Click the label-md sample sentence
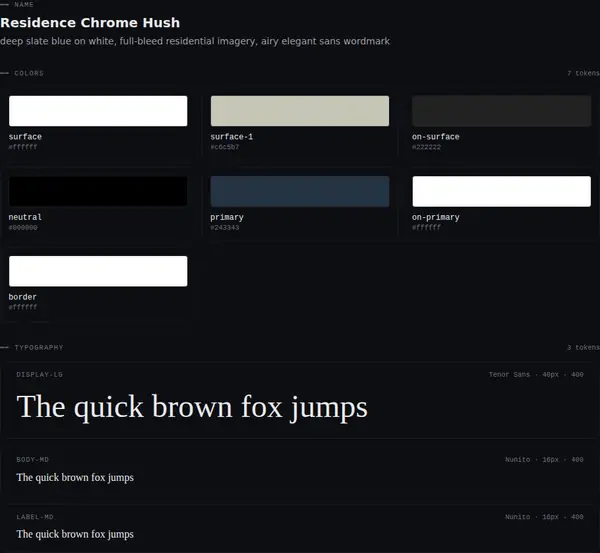Screen dimensions: 600x553 [x=75, y=535]
